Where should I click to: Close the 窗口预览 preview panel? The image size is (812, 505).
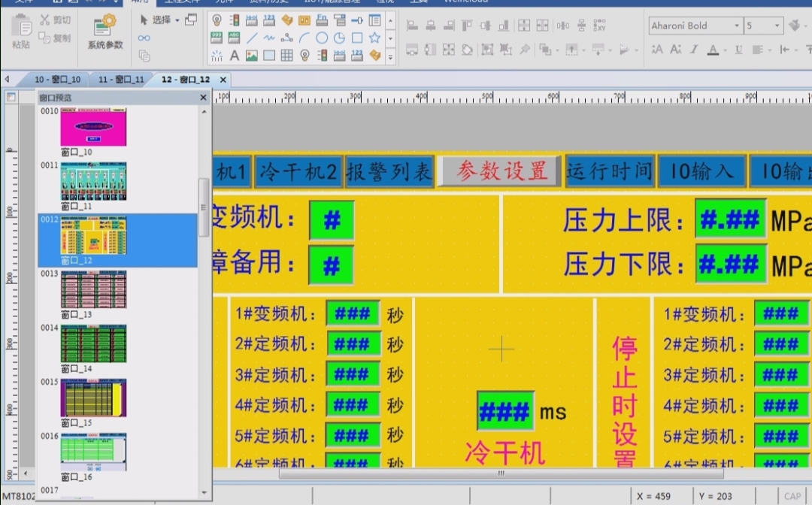(x=203, y=98)
